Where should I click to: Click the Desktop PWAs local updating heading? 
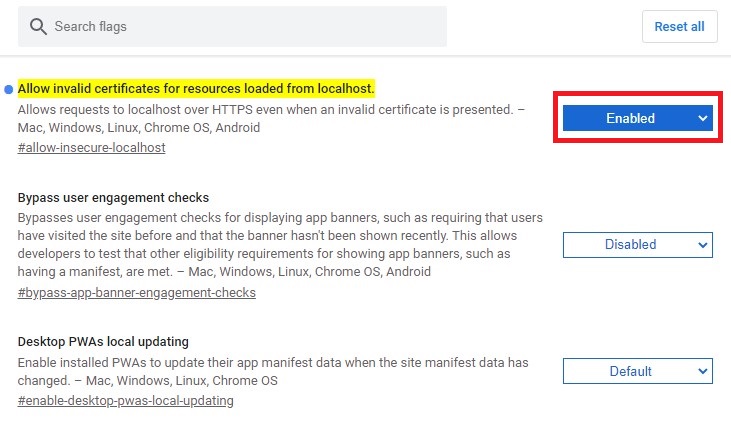pyautogui.click(x=103, y=342)
